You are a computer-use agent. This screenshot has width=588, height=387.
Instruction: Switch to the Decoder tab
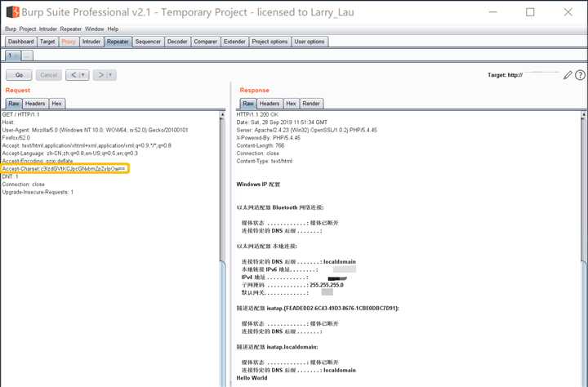pyautogui.click(x=177, y=42)
